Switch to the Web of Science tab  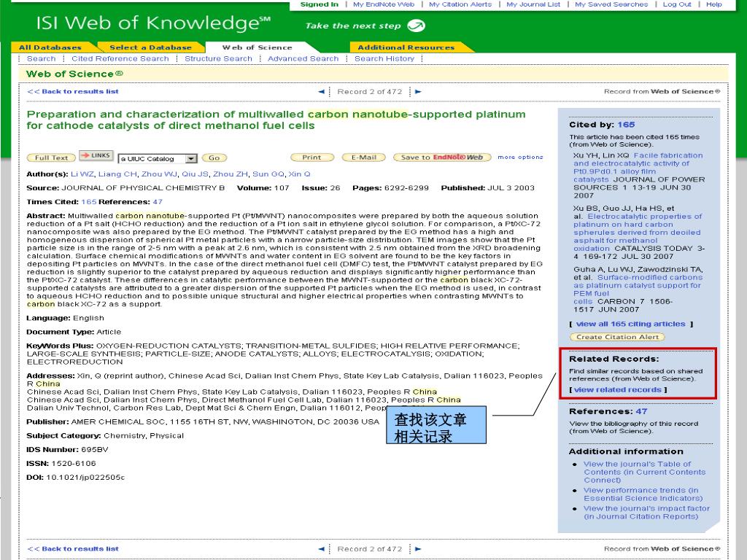[x=257, y=47]
